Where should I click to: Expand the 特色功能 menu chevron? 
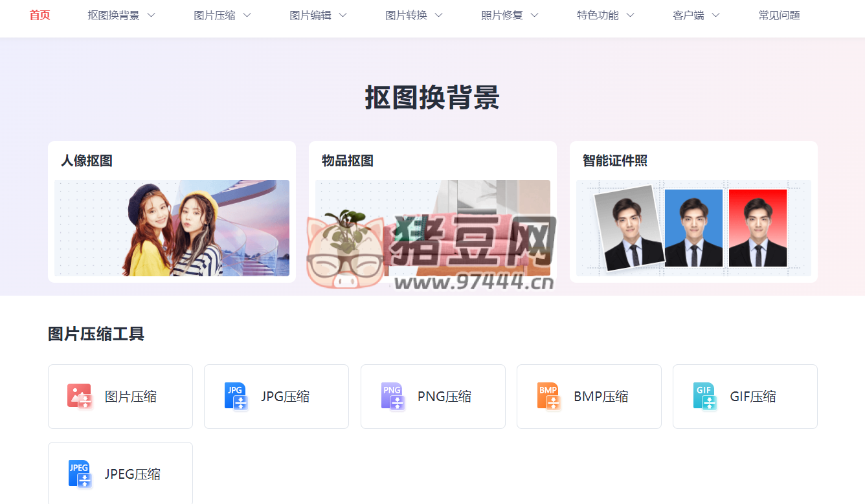tap(630, 15)
